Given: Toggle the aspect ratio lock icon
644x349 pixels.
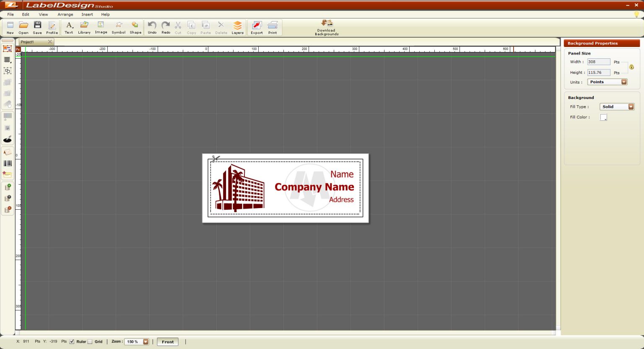Looking at the screenshot, I should 631,67.
